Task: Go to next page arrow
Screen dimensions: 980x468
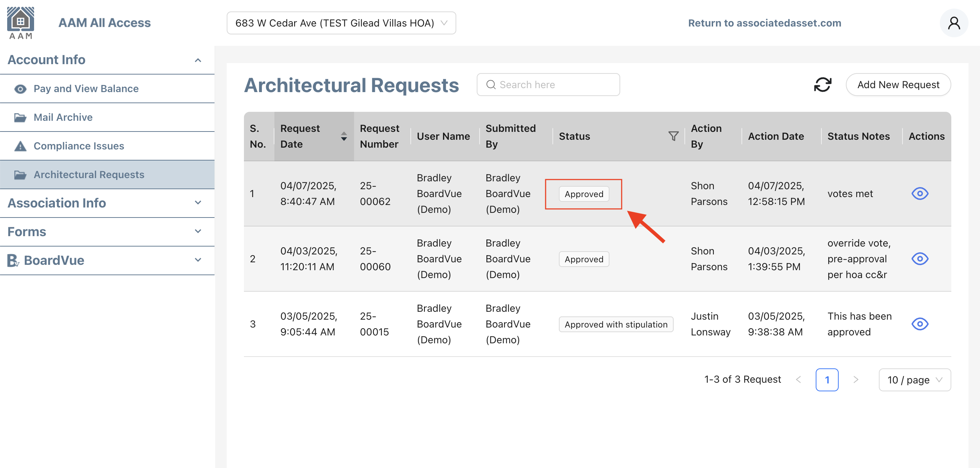Action: point(856,379)
